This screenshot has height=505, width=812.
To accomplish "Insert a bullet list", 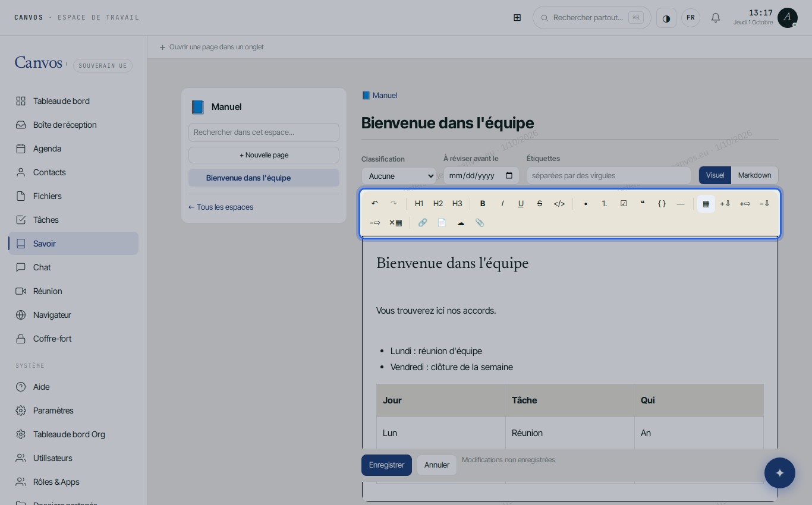I will (x=586, y=204).
